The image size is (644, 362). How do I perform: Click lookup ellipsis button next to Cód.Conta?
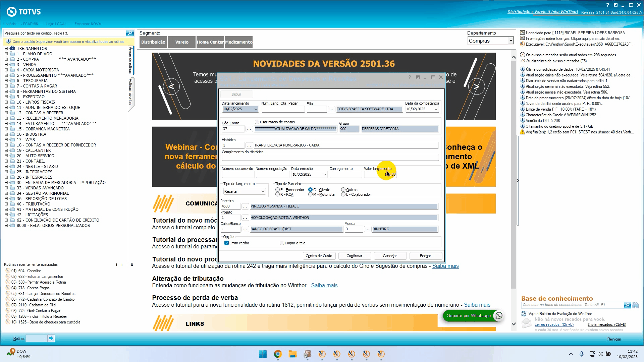tap(249, 129)
